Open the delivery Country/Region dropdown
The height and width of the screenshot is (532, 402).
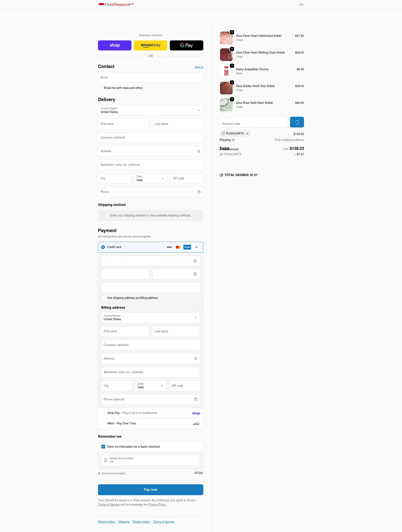pos(150,110)
